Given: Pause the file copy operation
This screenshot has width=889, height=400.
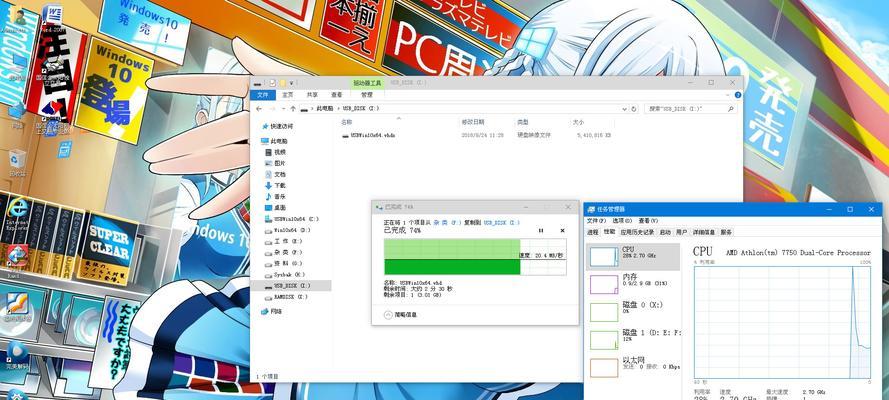Looking at the screenshot, I should click(541, 231).
